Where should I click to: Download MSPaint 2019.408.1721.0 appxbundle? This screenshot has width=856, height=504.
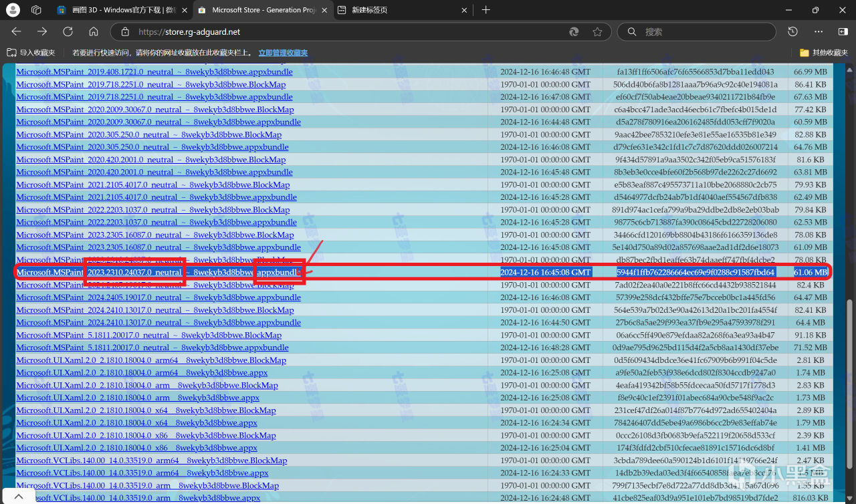(x=154, y=72)
